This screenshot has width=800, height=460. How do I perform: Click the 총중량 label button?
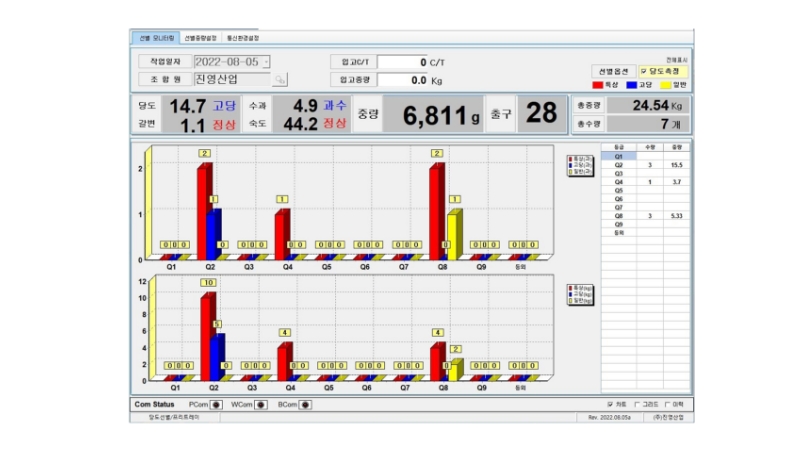pyautogui.click(x=588, y=106)
